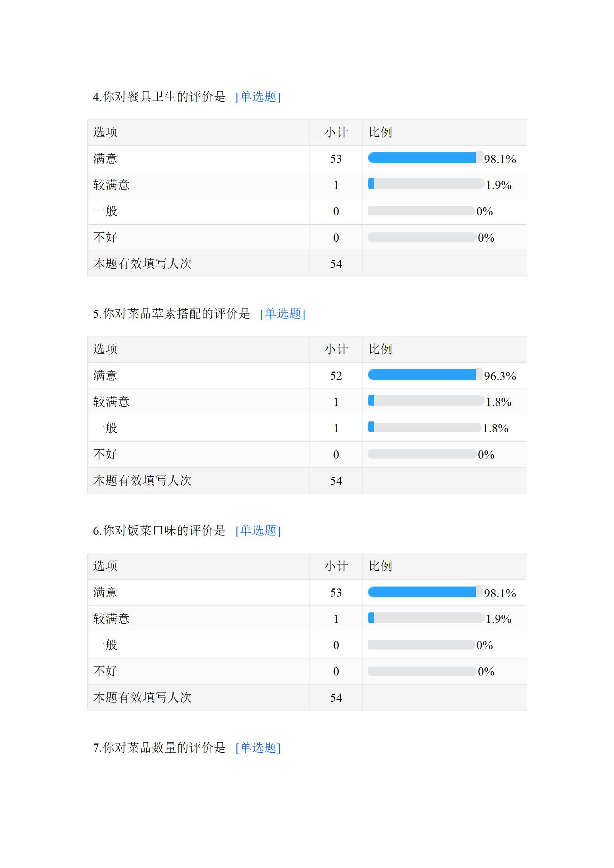Click the 比例 column header in question 5 table

coord(380,350)
